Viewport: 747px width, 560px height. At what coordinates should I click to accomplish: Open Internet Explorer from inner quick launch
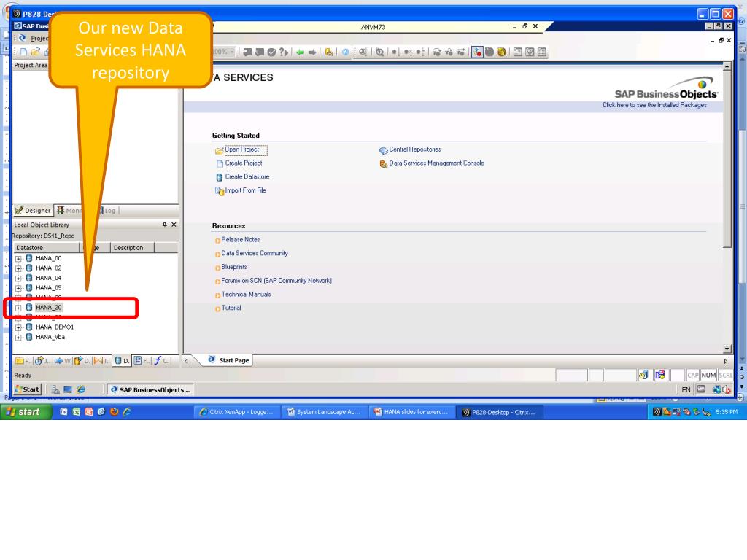pos(81,389)
